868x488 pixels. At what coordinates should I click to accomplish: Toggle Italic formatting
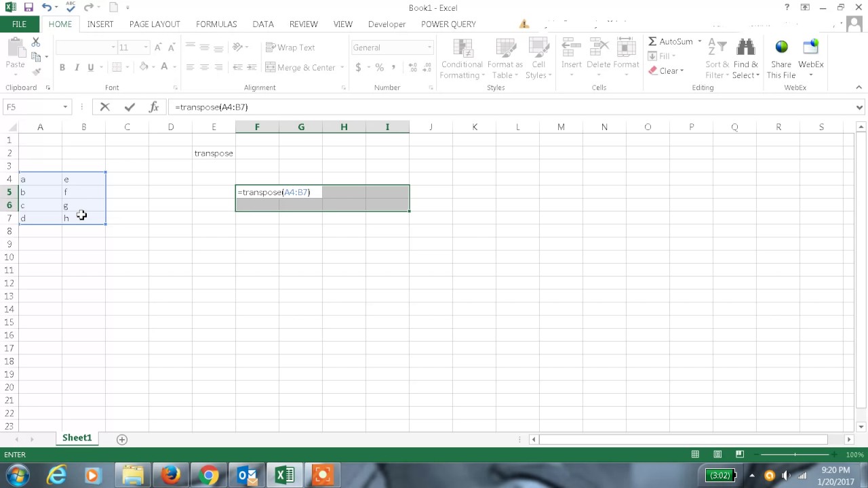coord(77,67)
